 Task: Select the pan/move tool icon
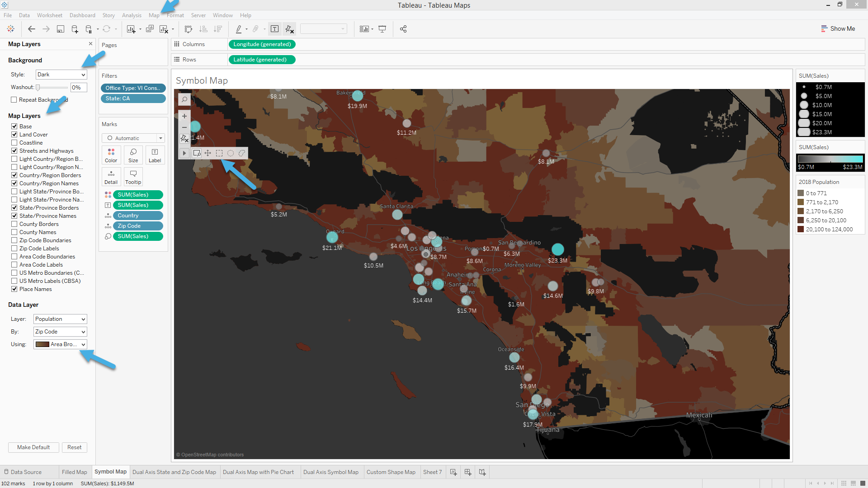pos(208,153)
